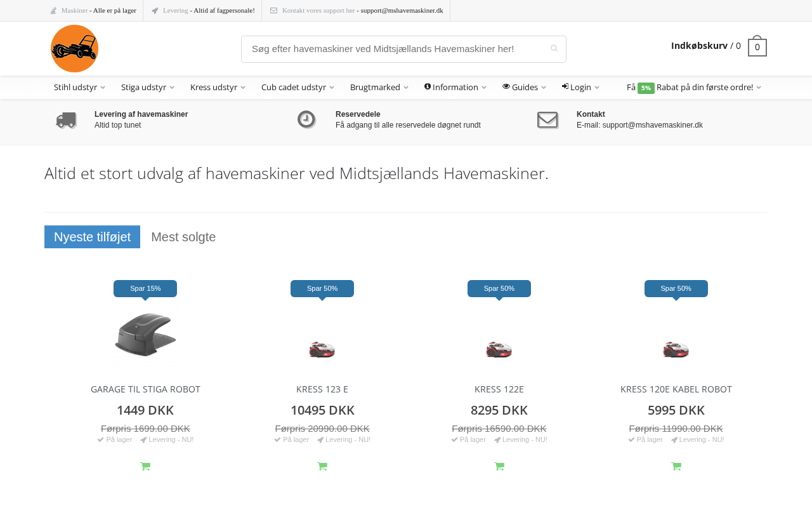The width and height of the screenshot is (812, 508).
Task: Open the Login menu
Action: [580, 88]
